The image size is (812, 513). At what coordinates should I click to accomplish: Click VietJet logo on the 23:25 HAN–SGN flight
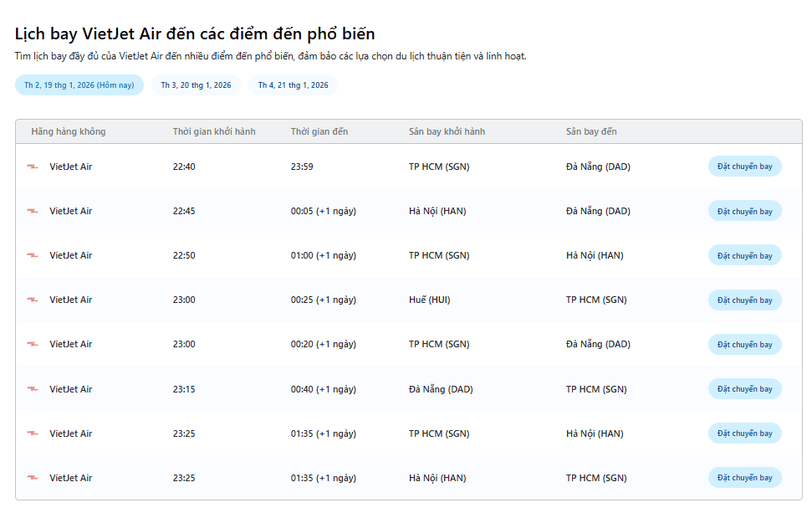(x=33, y=478)
